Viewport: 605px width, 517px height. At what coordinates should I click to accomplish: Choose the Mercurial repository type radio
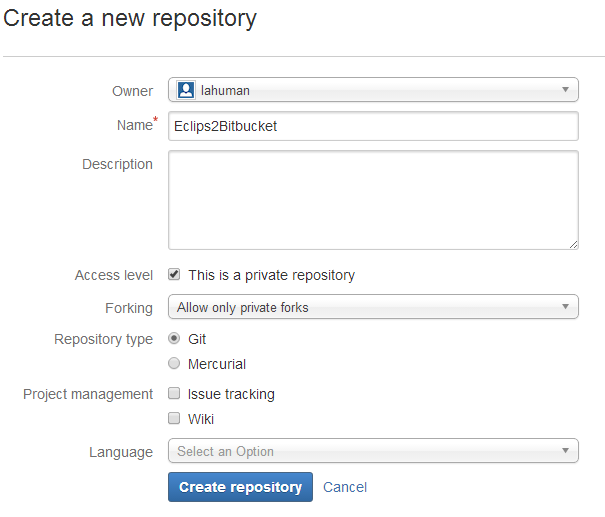point(174,364)
